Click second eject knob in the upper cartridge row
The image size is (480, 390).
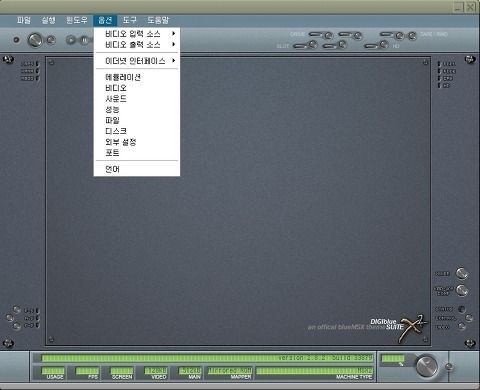(357, 35)
